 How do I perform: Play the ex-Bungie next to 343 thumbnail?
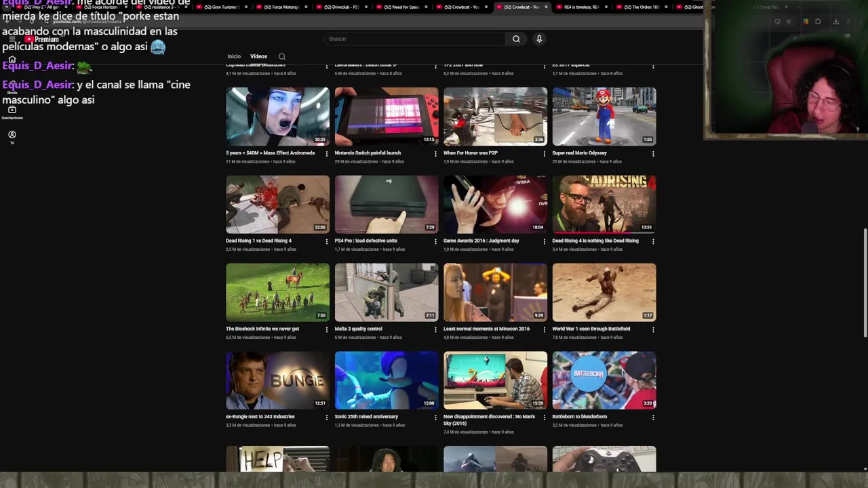point(277,380)
